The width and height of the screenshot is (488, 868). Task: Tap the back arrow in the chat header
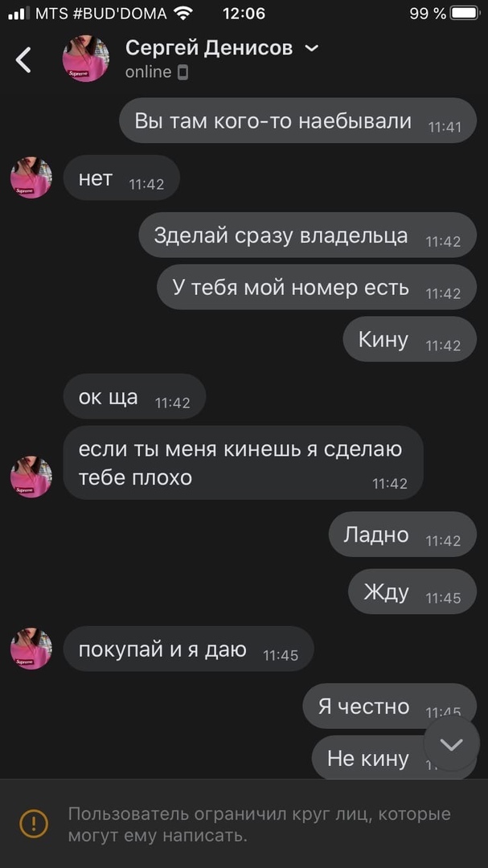[23, 59]
